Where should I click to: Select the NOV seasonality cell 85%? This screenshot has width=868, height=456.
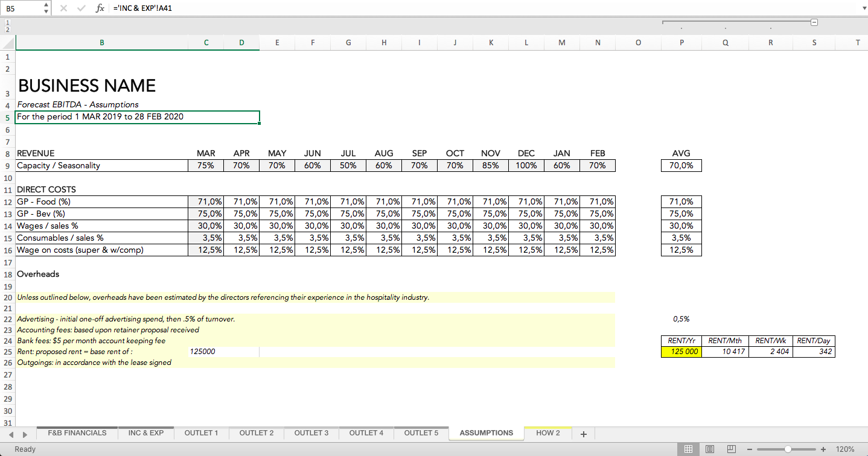(491, 165)
